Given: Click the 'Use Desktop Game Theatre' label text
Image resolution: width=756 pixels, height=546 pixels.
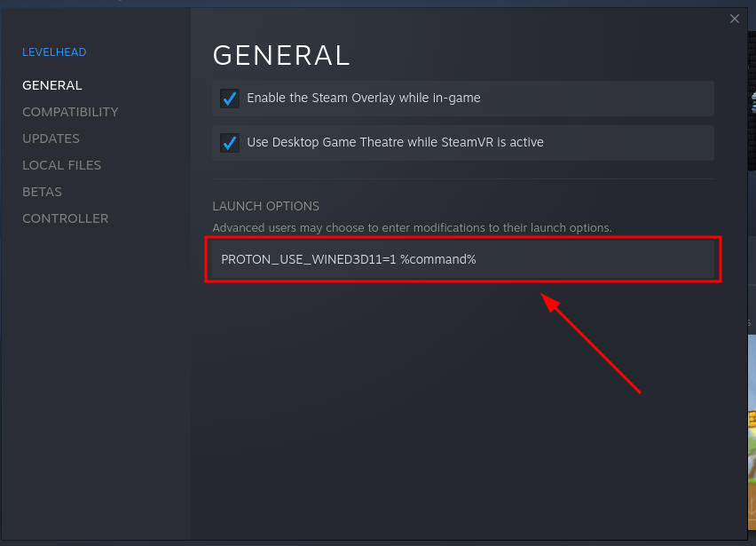Looking at the screenshot, I should [x=395, y=143].
